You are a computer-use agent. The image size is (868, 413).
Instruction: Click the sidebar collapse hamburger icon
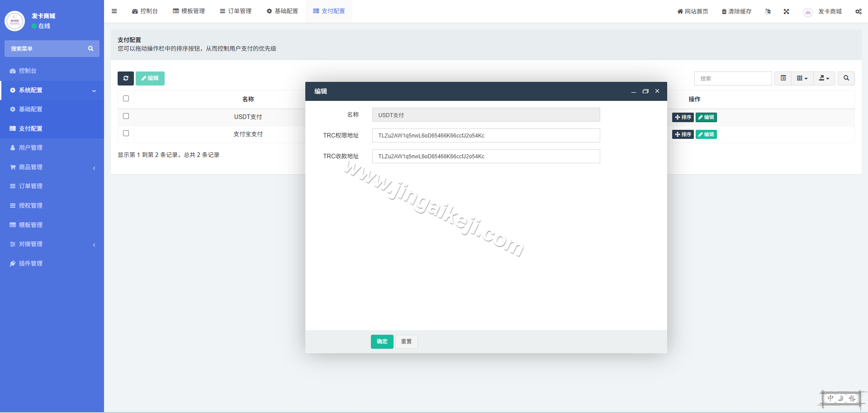click(114, 11)
